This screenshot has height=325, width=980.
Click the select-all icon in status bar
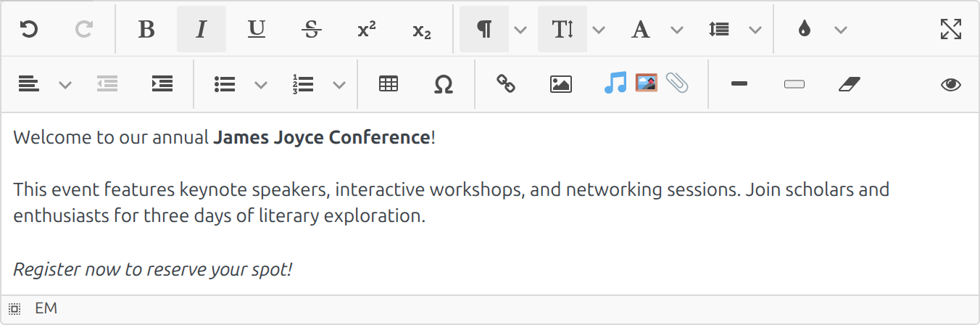14,309
